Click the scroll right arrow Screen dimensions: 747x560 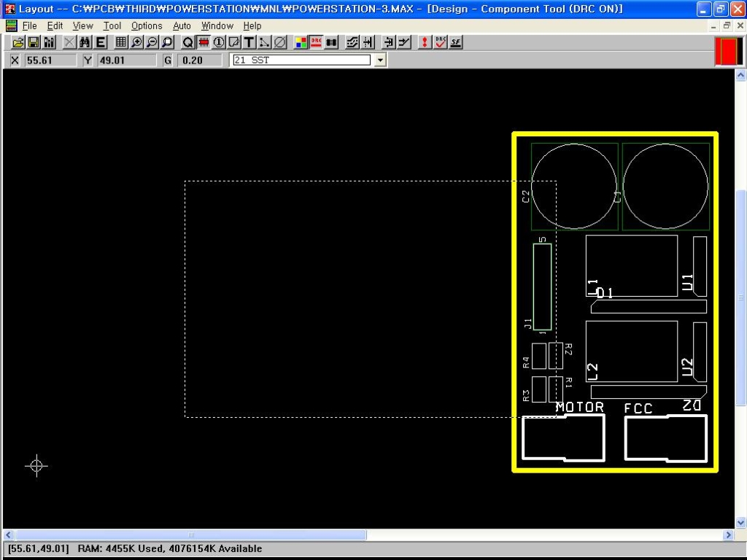click(x=729, y=534)
